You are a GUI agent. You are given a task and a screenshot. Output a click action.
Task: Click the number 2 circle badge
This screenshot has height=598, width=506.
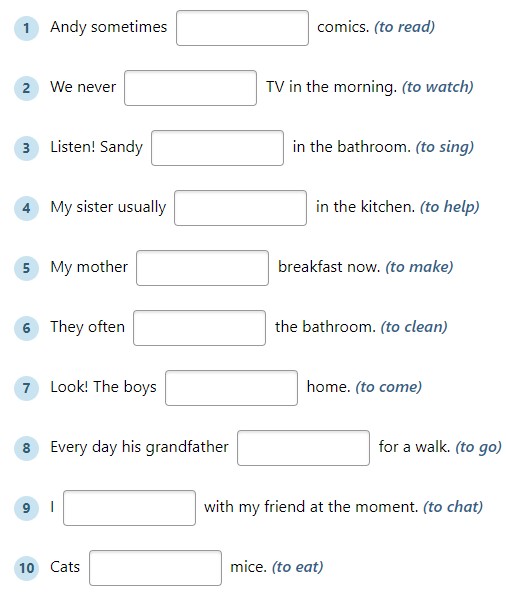[x=26, y=88]
